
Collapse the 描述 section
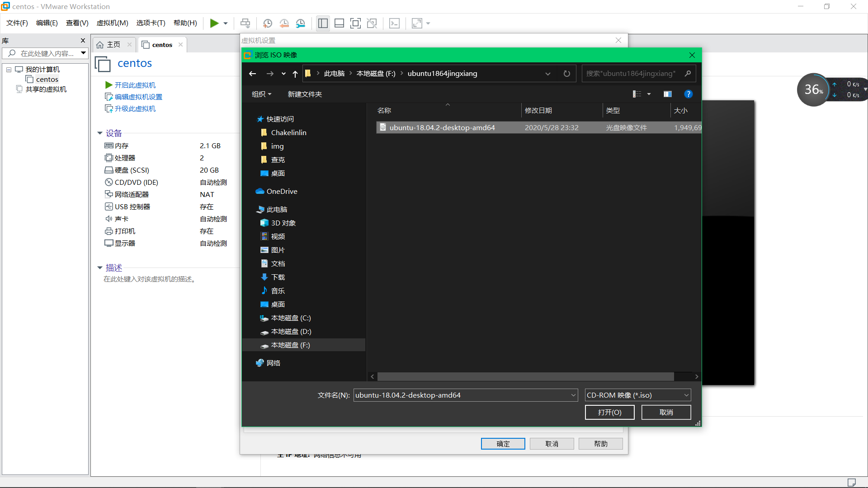[100, 268]
